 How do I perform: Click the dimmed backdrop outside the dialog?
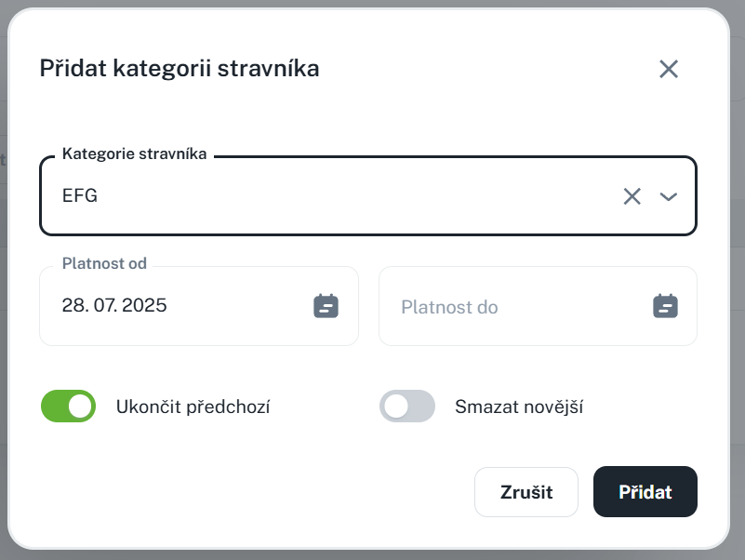738,279
